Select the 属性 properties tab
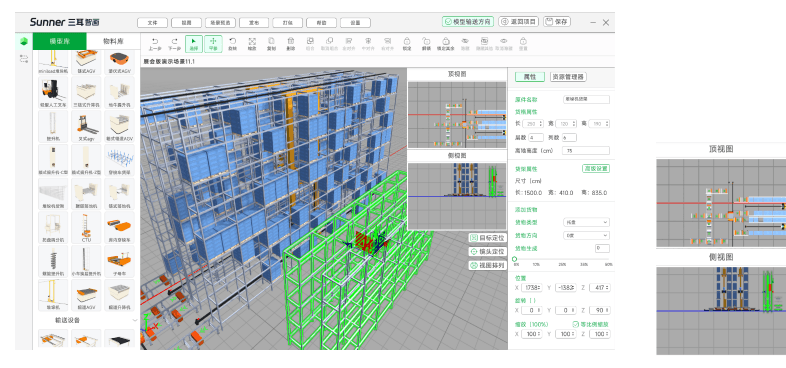786x368 pixels. tap(530, 77)
